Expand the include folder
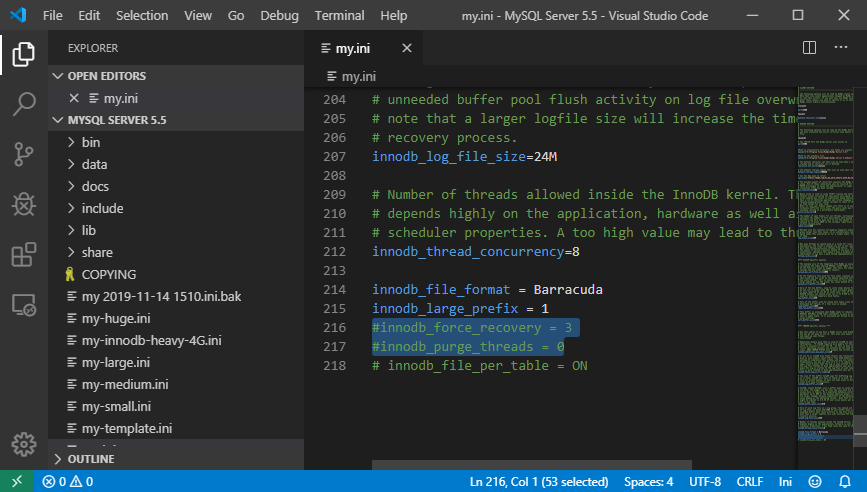This screenshot has width=867, height=492. [71, 208]
